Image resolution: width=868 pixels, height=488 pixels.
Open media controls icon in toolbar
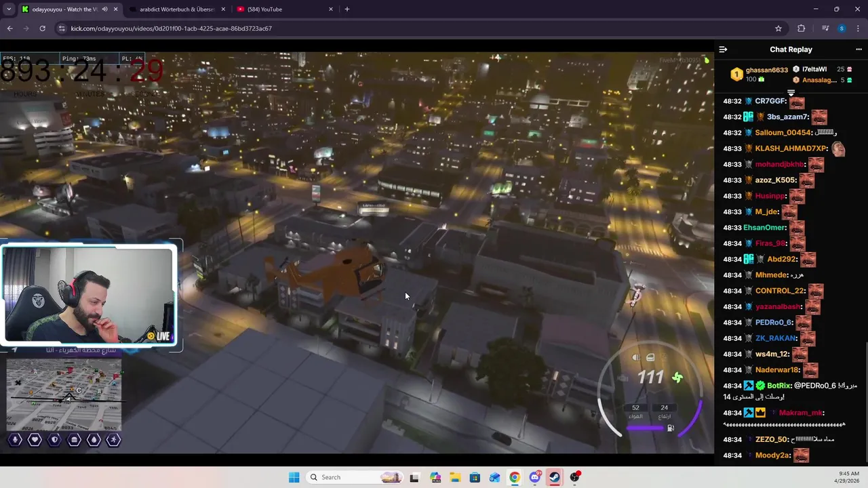825,28
